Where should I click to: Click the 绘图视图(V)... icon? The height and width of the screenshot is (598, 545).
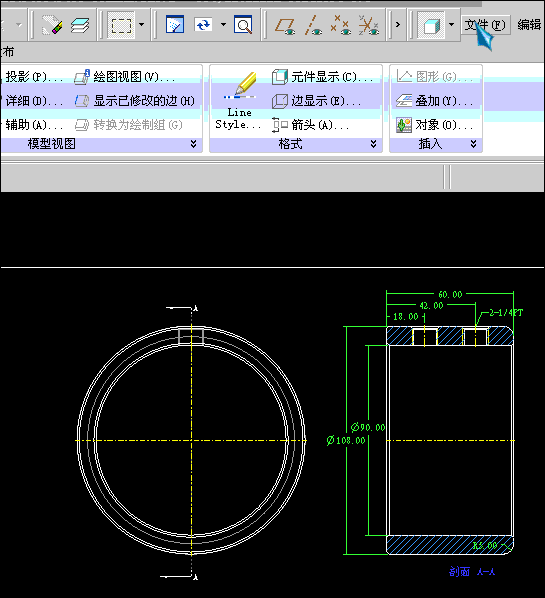82,77
